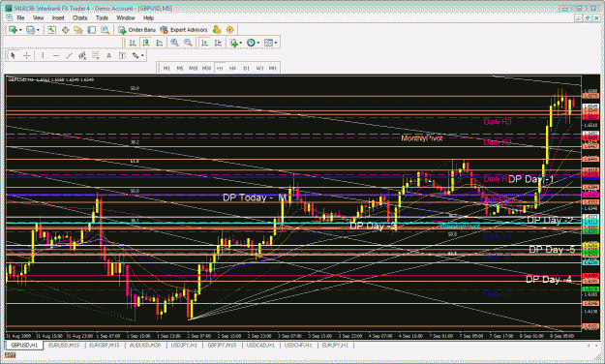This screenshot has height=364, width=605.
Task: Select the Trendline drawing tool
Action: point(69,55)
